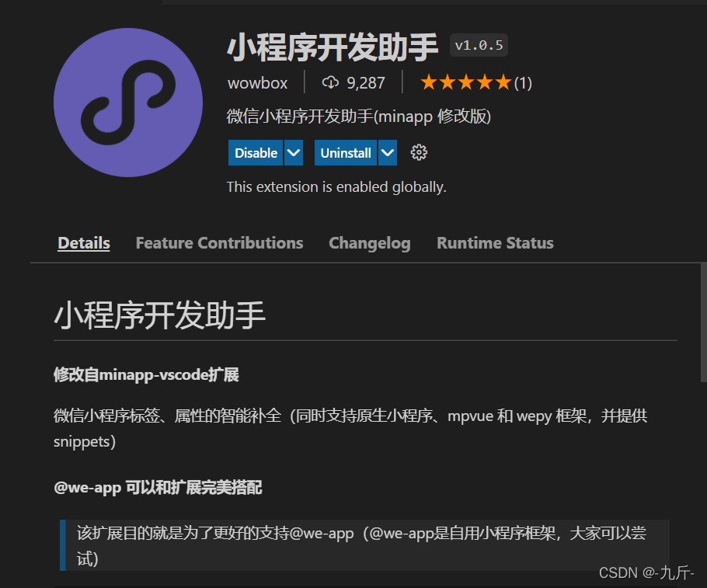
Task: Open the wowbox publisher link
Action: (257, 83)
